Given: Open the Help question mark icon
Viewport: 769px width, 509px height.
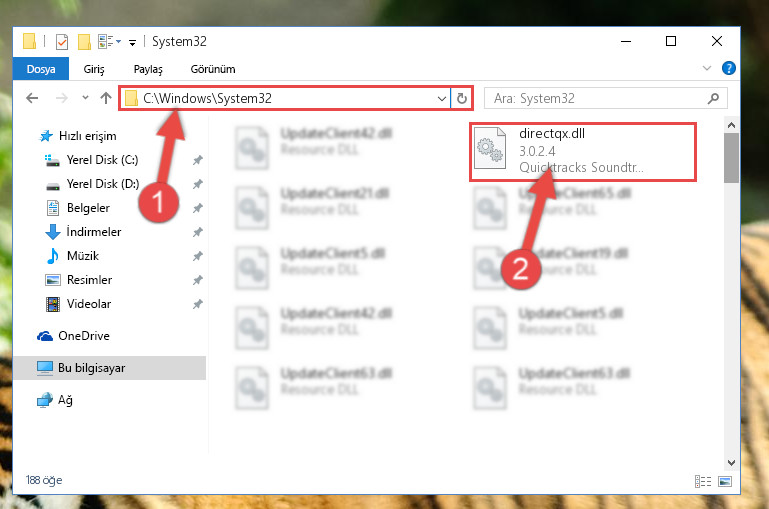Looking at the screenshot, I should coord(729,68).
